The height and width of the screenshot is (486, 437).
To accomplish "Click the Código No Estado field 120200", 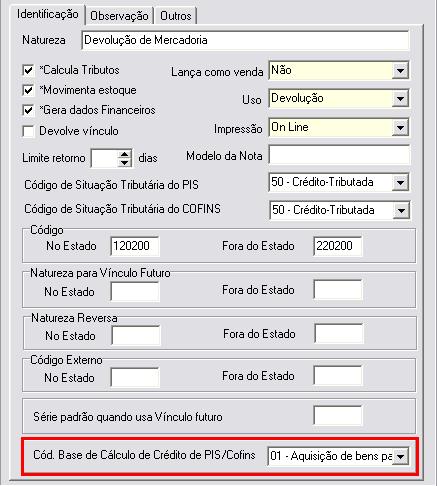I will tap(135, 246).
